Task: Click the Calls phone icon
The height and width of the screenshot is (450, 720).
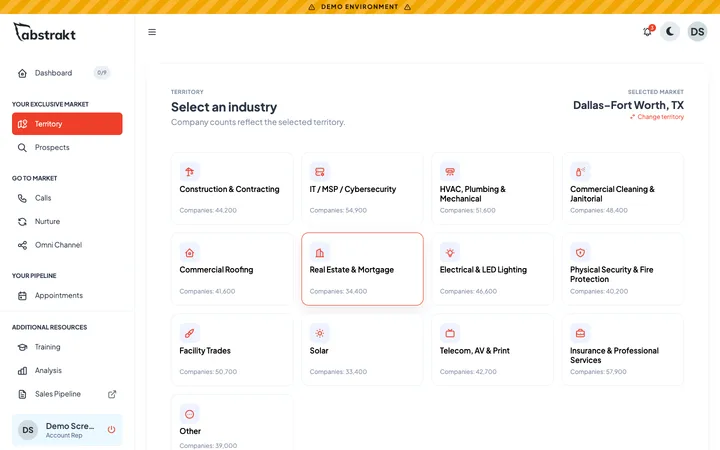Action: 22,198
